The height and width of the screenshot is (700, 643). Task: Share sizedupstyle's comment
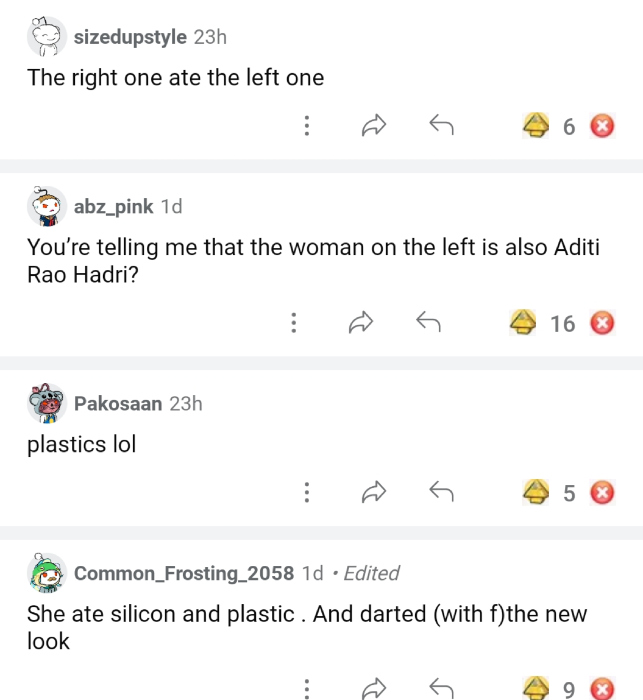pyautogui.click(x=373, y=126)
